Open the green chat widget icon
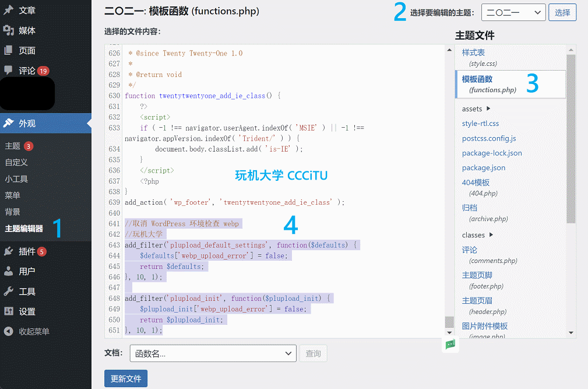 [449, 345]
